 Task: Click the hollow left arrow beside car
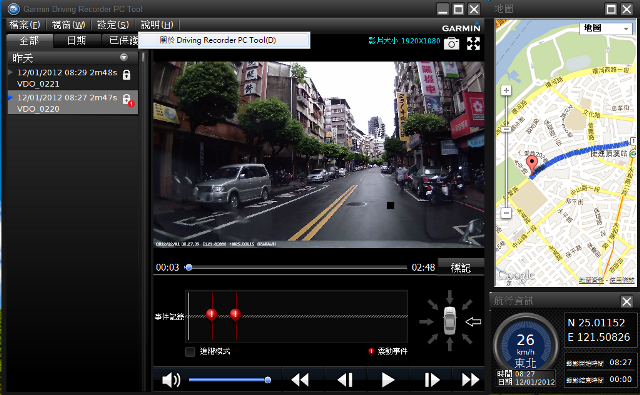(x=473, y=322)
